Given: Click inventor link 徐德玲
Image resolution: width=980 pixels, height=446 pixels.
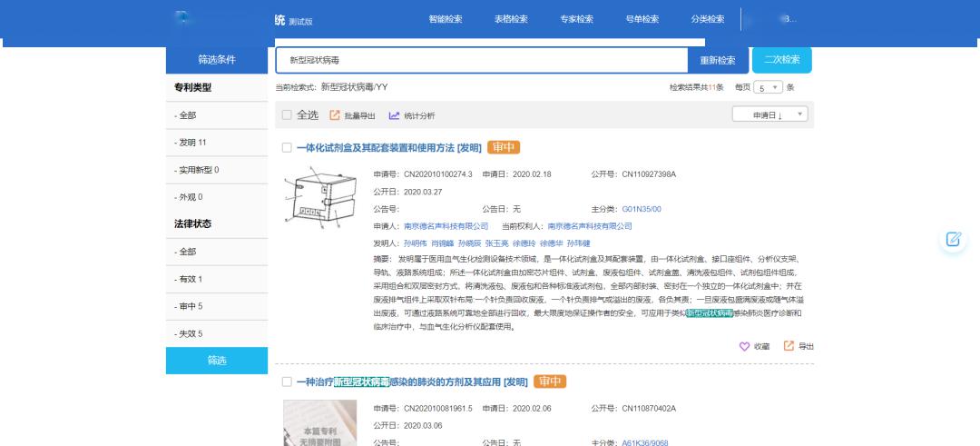Looking at the screenshot, I should point(524,243).
